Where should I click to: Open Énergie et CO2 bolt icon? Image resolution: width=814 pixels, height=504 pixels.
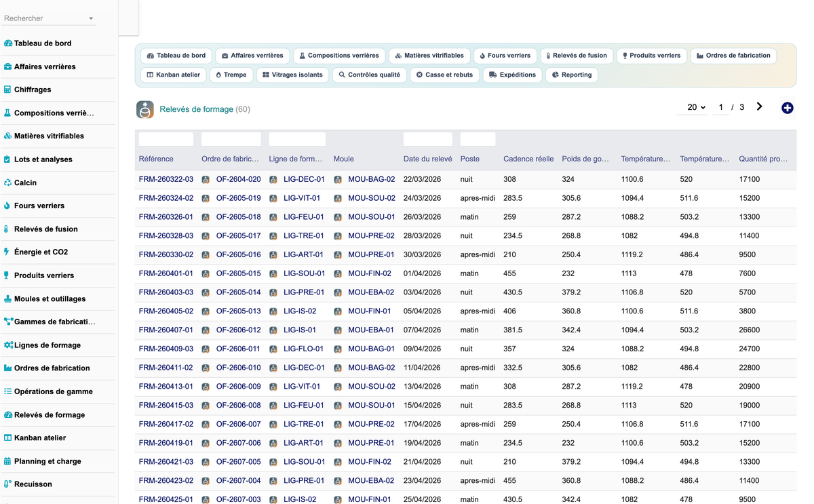8,252
